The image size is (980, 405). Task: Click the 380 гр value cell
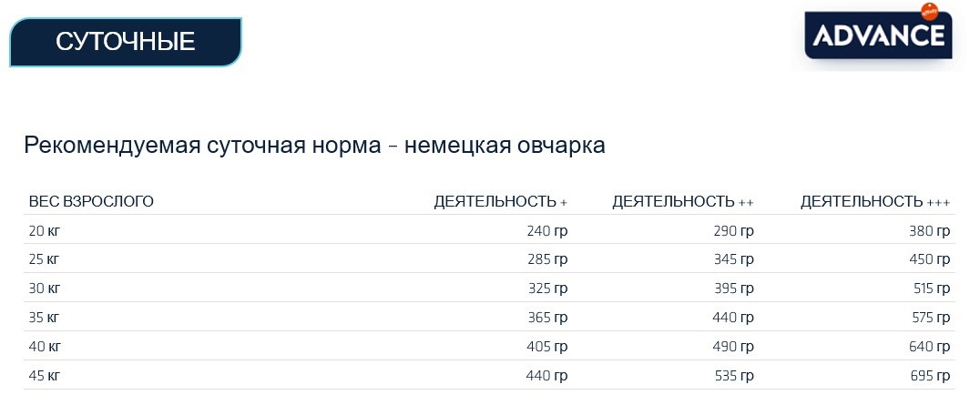point(930,230)
